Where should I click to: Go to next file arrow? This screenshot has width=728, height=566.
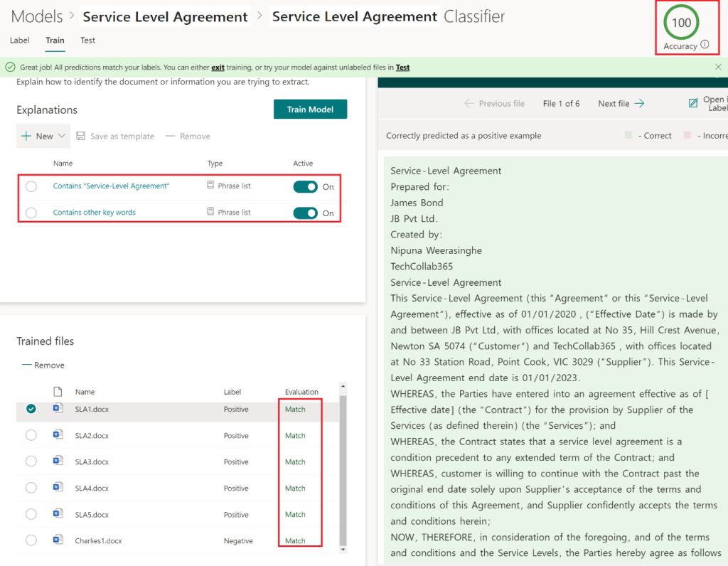point(639,104)
